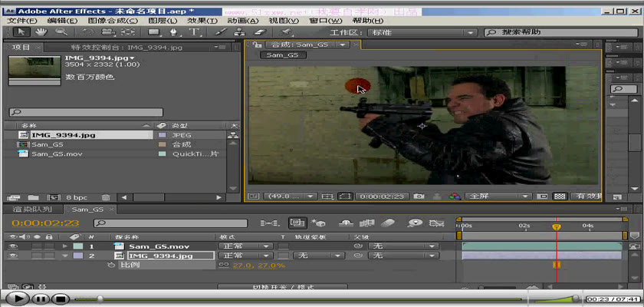The width and height of the screenshot is (644, 307).
Task: Select the Pen tool
Action: [174, 32]
